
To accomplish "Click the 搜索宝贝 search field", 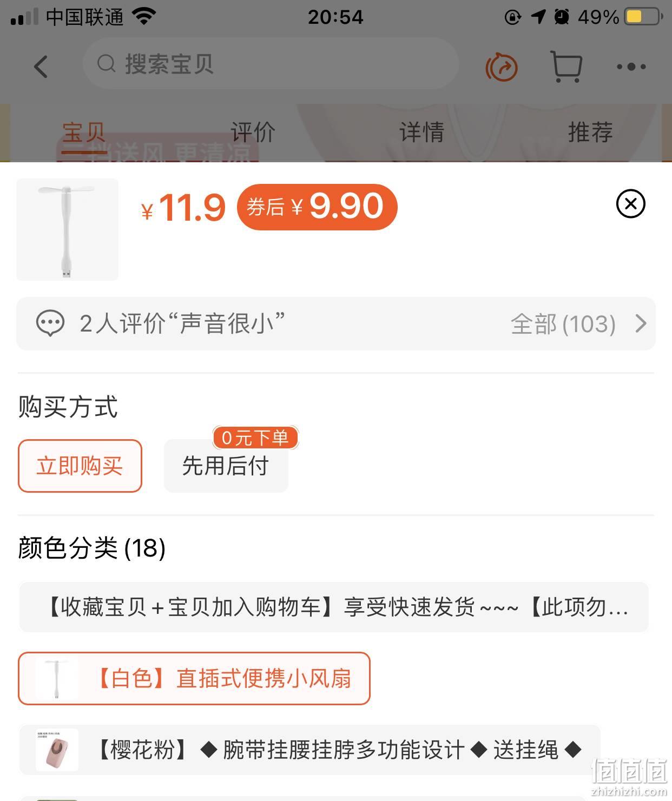I will (271, 64).
